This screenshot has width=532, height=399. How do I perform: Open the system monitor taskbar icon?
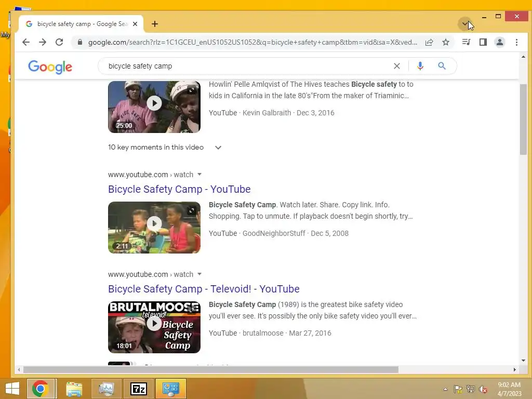point(106,389)
